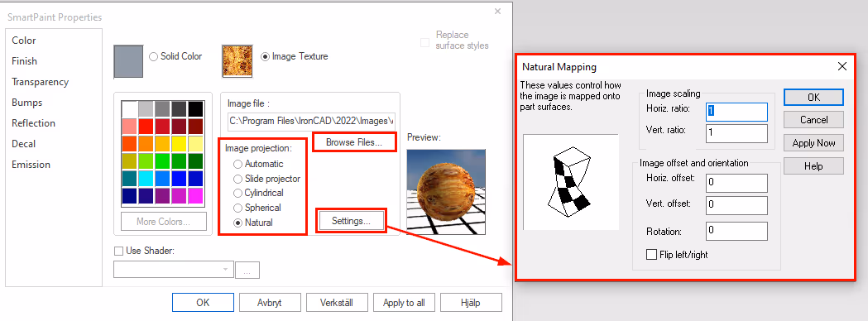Click OK in Natural Mapping dialog
The height and width of the screenshot is (321, 868).
click(813, 97)
